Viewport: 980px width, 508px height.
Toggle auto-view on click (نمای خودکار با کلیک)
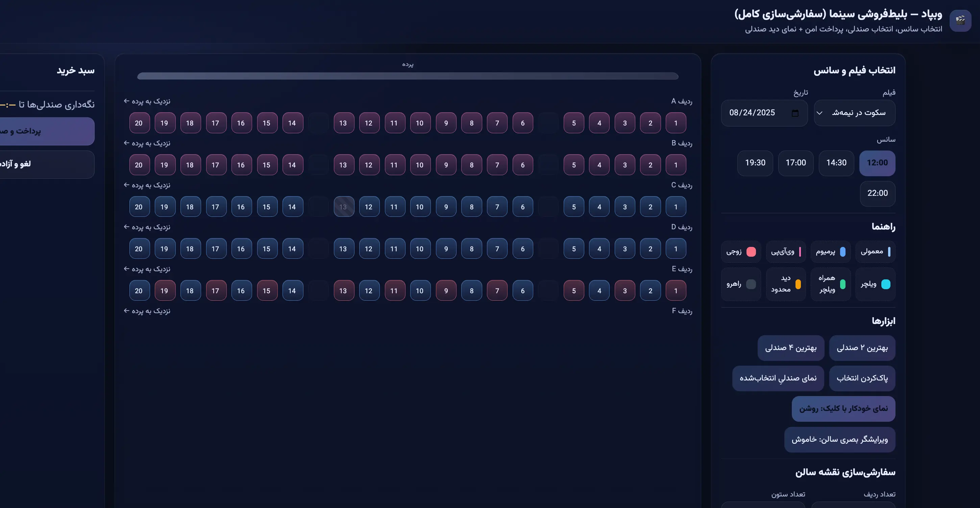tap(843, 409)
